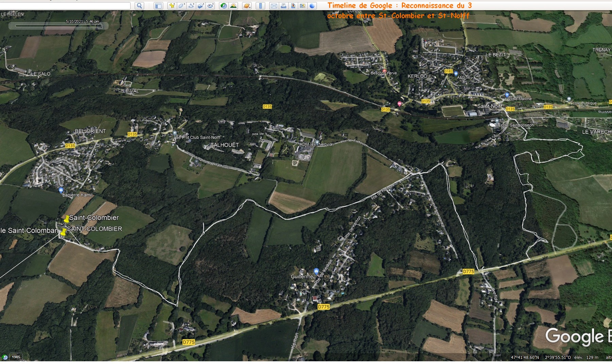Toggle sunlight across the landscape
The image size is (612, 364).
point(233,5)
